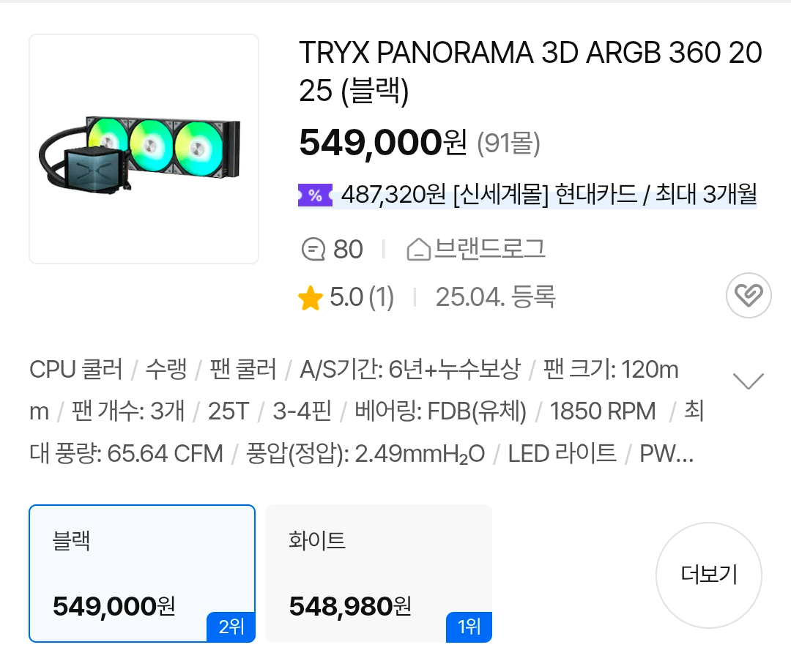Click the yellow star rating icon
Viewport: 791px width, 672px height.
tap(311, 297)
